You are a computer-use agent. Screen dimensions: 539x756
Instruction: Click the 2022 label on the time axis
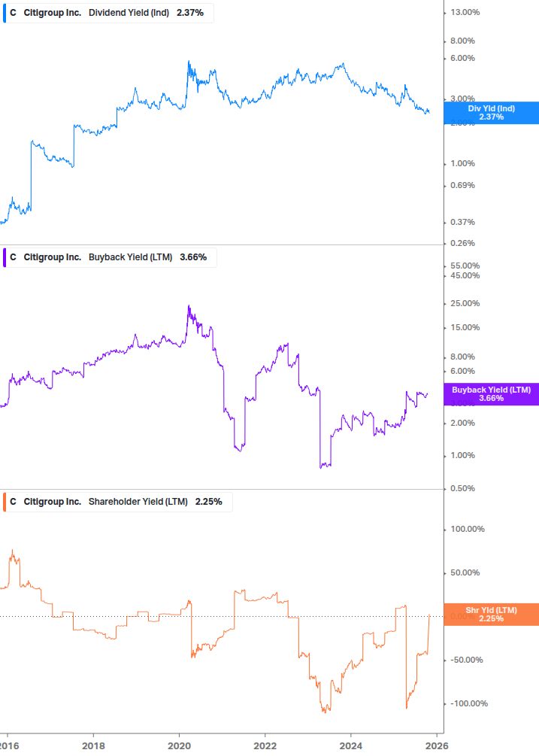coord(265,746)
